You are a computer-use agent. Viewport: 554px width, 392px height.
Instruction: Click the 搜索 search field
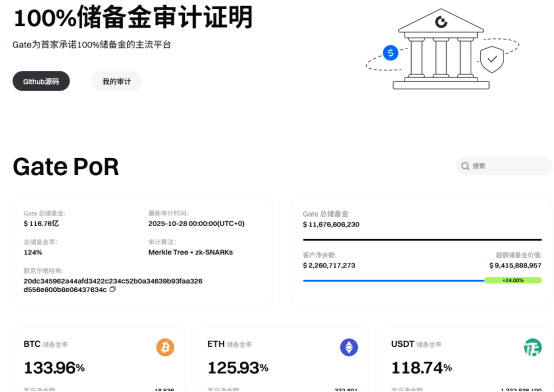click(x=505, y=166)
